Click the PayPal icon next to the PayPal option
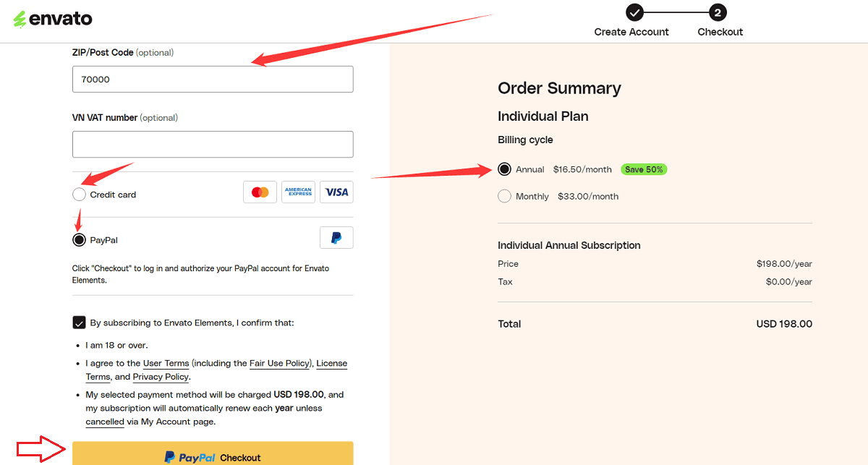Image resolution: width=868 pixels, height=465 pixels. pos(336,237)
